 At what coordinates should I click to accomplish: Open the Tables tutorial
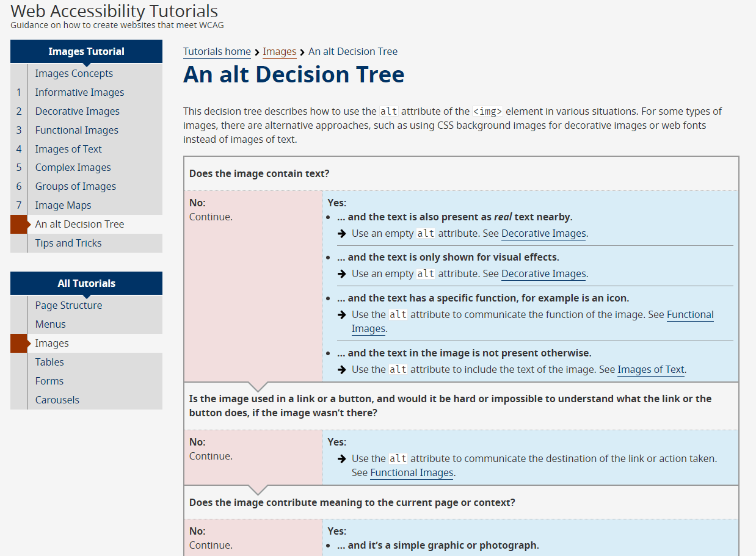coord(49,362)
